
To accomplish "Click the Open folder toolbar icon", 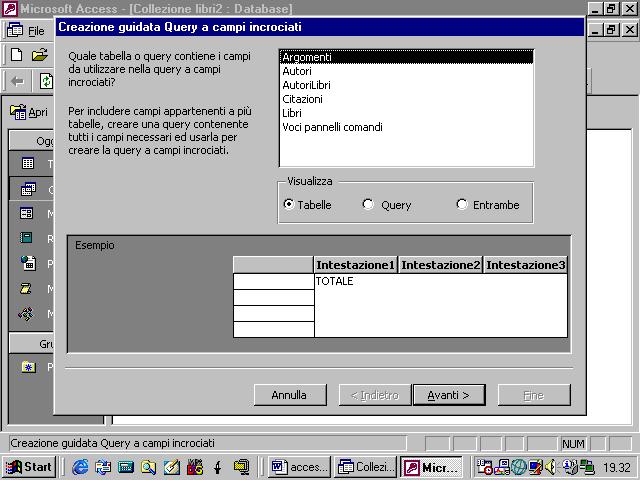I will (x=40, y=55).
